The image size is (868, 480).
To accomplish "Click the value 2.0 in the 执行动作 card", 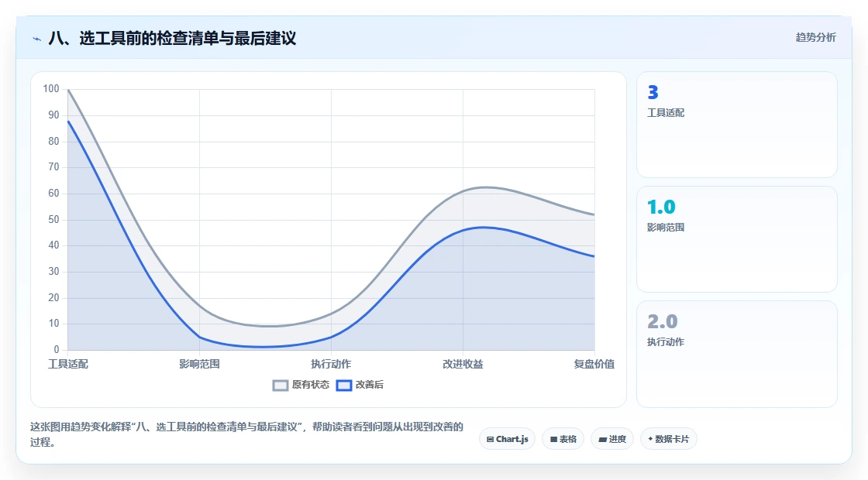I will (x=663, y=321).
